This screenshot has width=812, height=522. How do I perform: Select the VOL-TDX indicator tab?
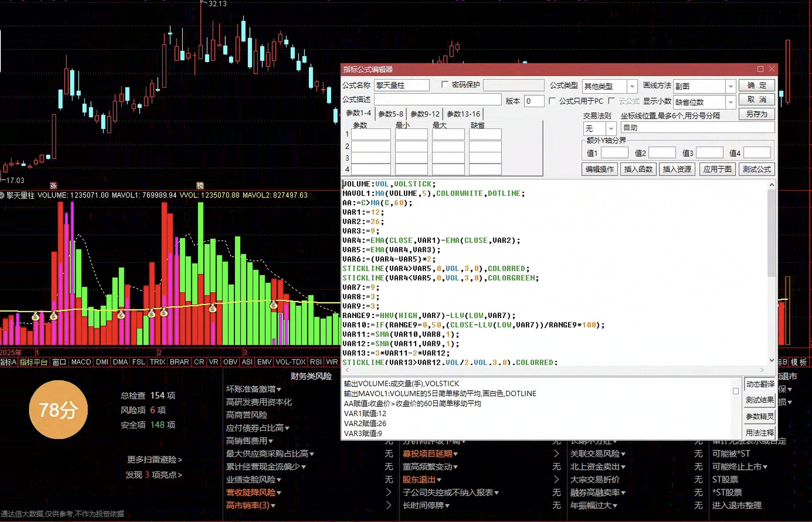(x=290, y=362)
